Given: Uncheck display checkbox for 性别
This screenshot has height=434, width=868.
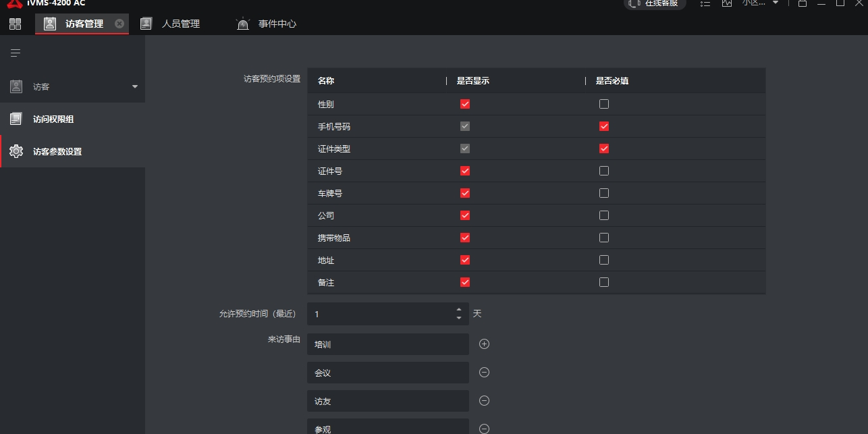Looking at the screenshot, I should (x=464, y=104).
